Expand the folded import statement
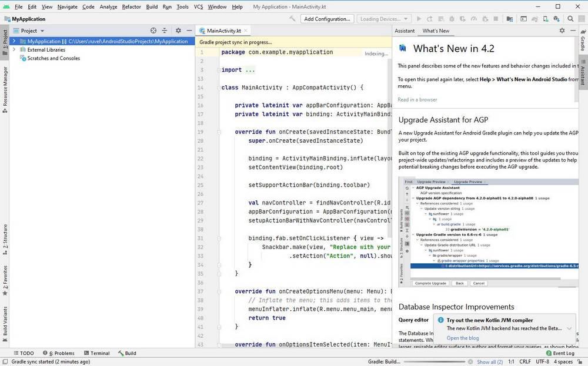The height and width of the screenshot is (366, 588). point(219,70)
